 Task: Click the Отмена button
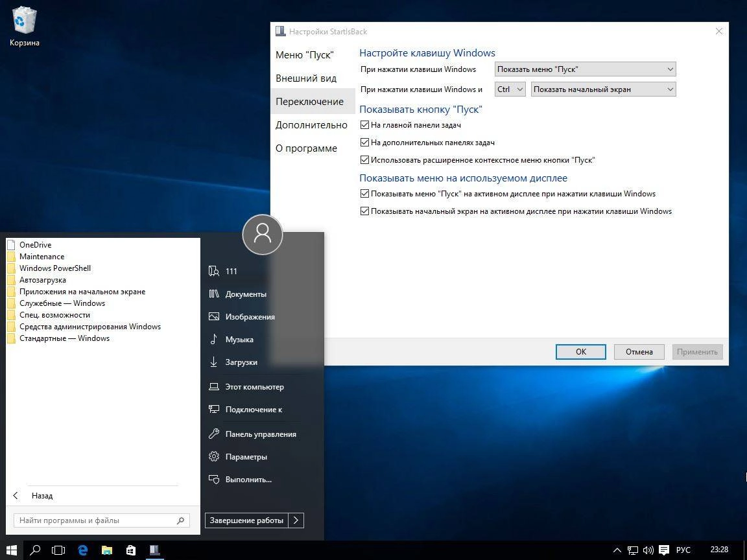tap(639, 352)
